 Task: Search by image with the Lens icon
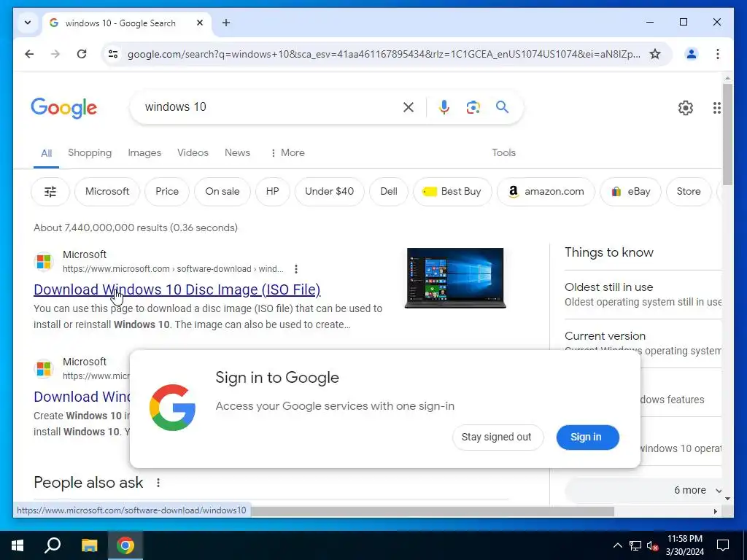point(473,107)
